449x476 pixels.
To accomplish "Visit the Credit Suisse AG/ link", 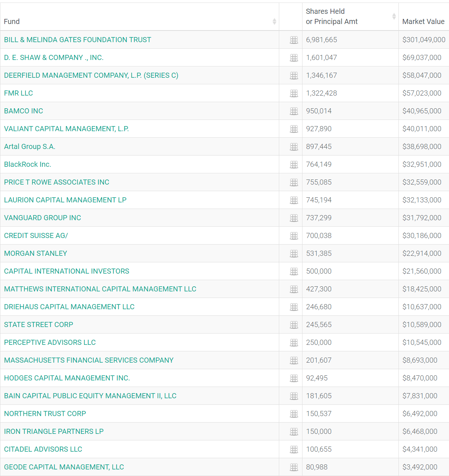I will click(x=36, y=235).
